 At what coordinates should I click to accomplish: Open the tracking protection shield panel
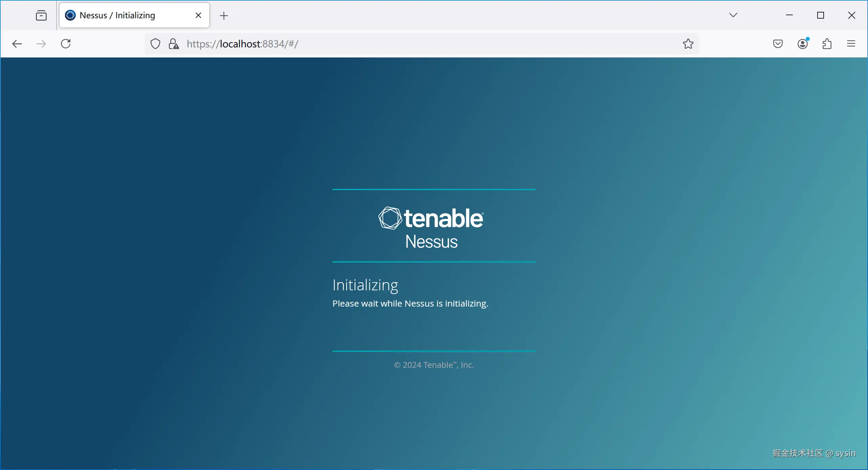coord(155,43)
